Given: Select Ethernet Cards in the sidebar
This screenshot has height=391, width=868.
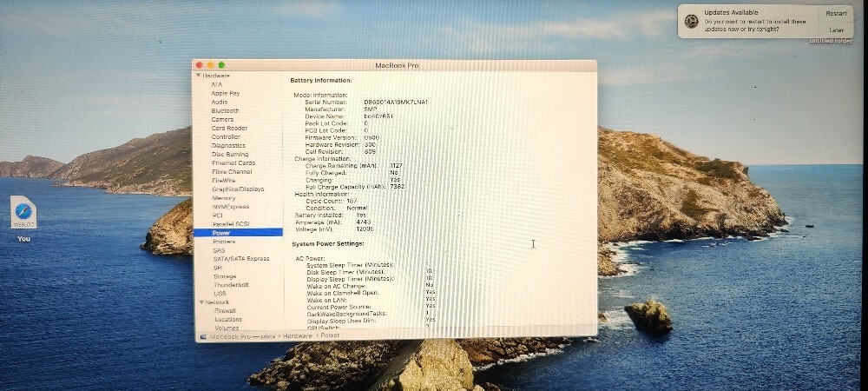Looking at the screenshot, I should 233,162.
